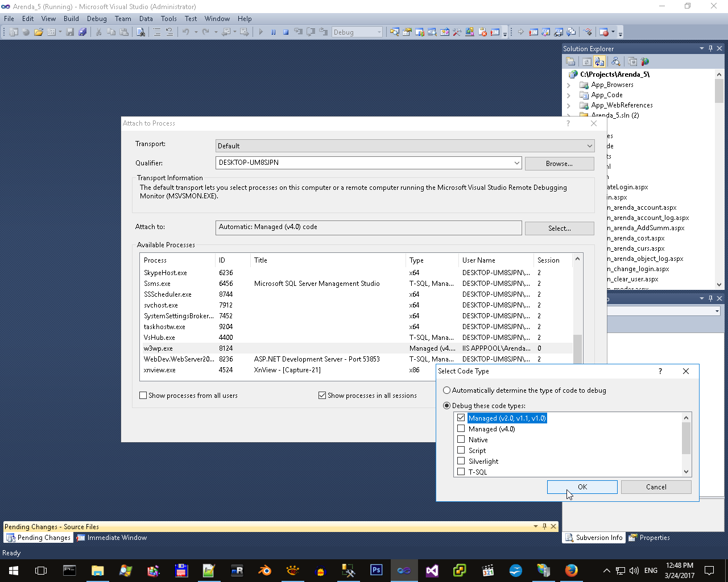The height and width of the screenshot is (582, 728).
Task: Click the Open File toolbar icon
Action: (39, 32)
